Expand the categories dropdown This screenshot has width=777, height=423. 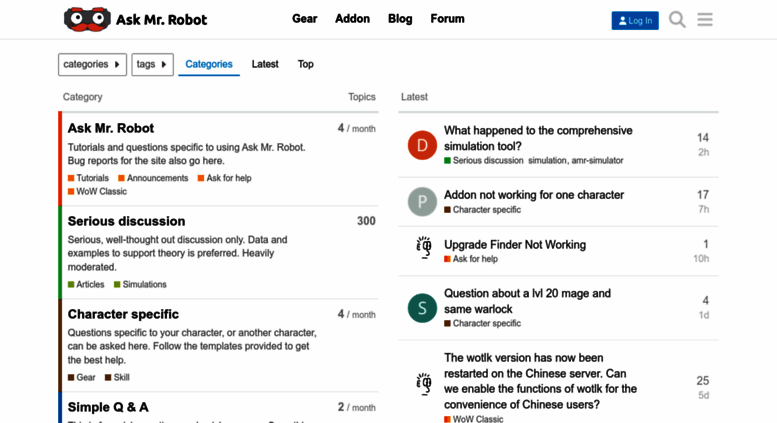92,64
